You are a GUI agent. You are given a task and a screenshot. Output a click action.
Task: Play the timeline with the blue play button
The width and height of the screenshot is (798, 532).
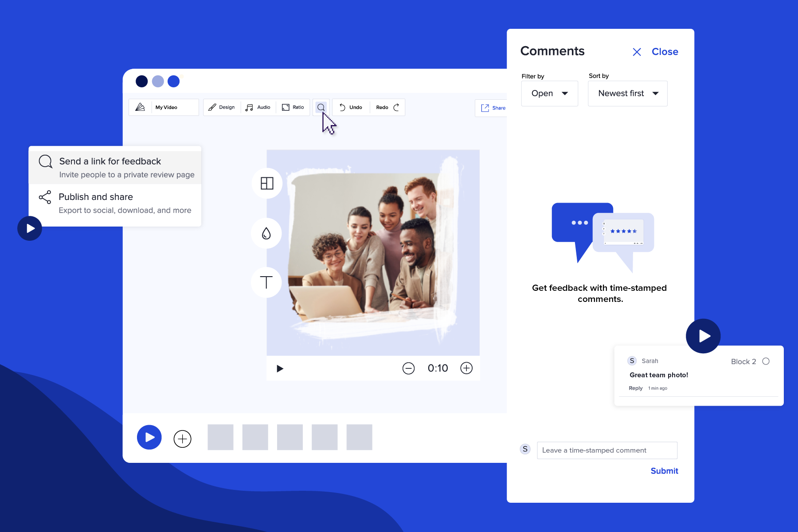tap(149, 437)
